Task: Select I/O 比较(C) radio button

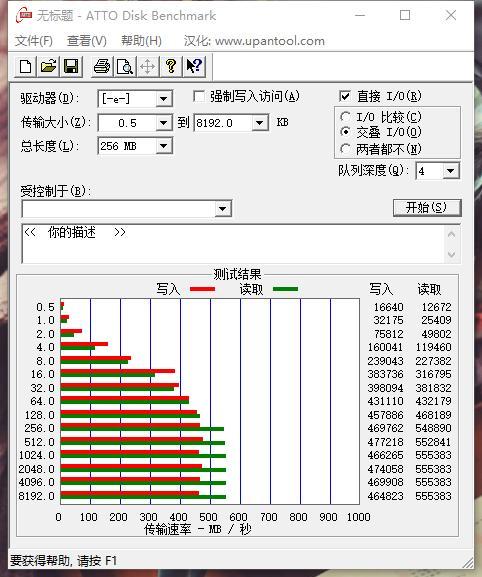Action: pos(345,117)
